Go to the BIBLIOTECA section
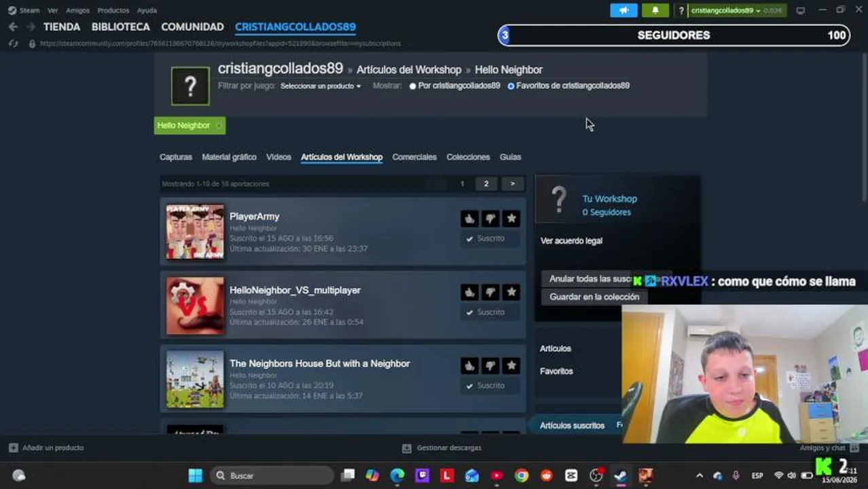 (121, 27)
